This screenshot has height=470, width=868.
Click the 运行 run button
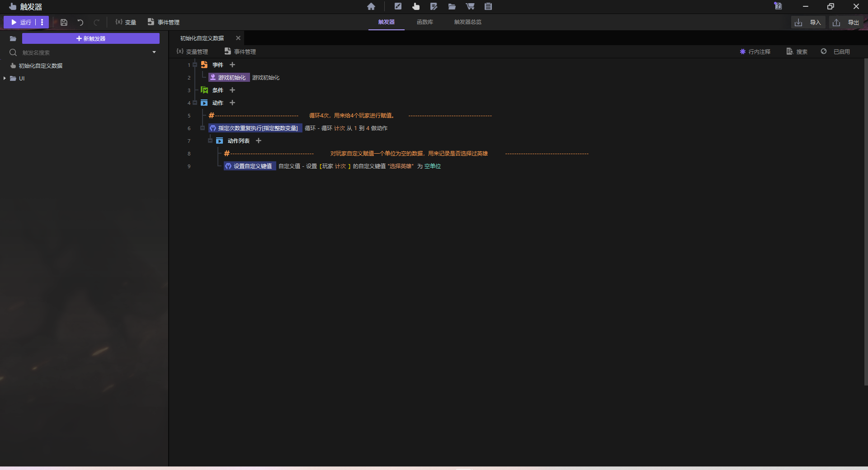pyautogui.click(x=21, y=22)
